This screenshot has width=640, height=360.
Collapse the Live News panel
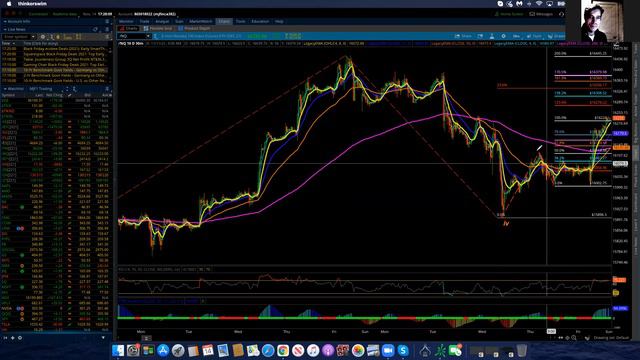coord(5,29)
